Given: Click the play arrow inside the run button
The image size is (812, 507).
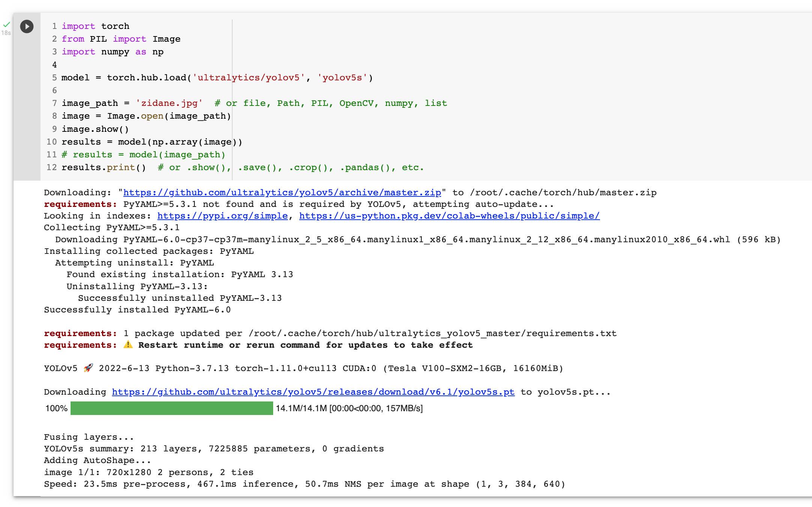Looking at the screenshot, I should [x=27, y=26].
